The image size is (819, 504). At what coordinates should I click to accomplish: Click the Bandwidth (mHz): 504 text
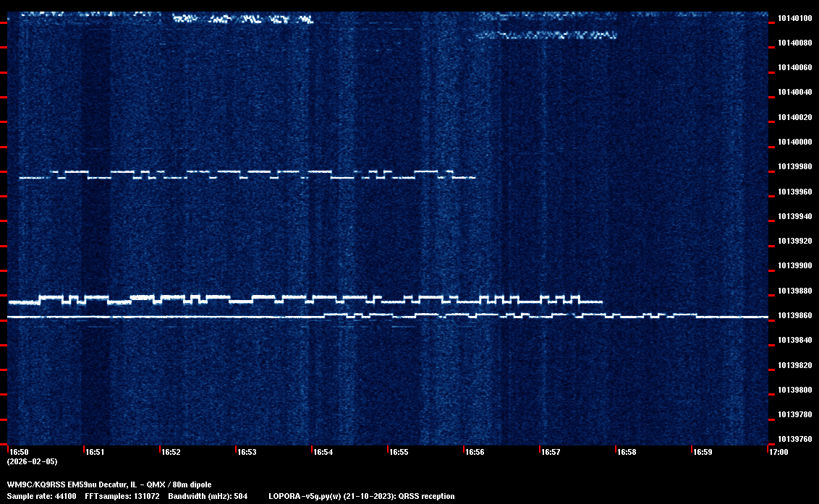tap(208, 496)
